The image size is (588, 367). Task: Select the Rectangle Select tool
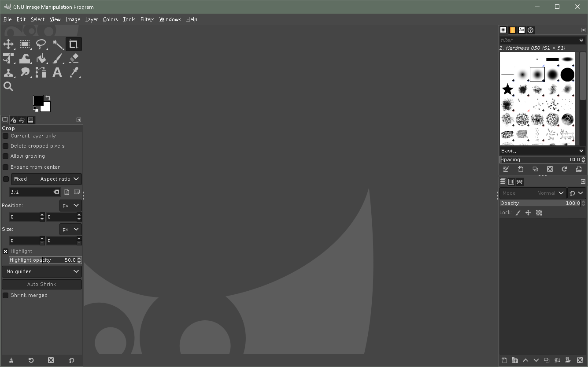click(25, 44)
